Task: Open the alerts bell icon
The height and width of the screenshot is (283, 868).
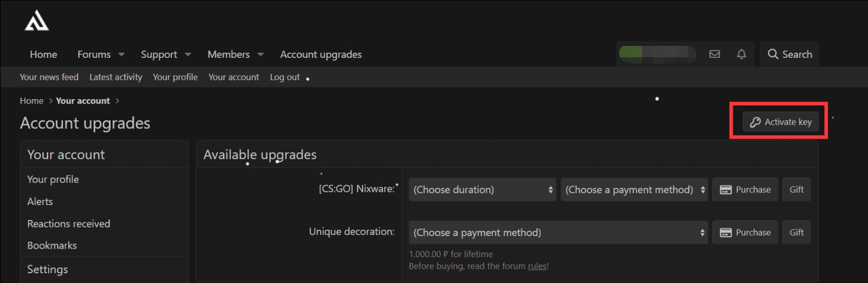Action: (742, 54)
